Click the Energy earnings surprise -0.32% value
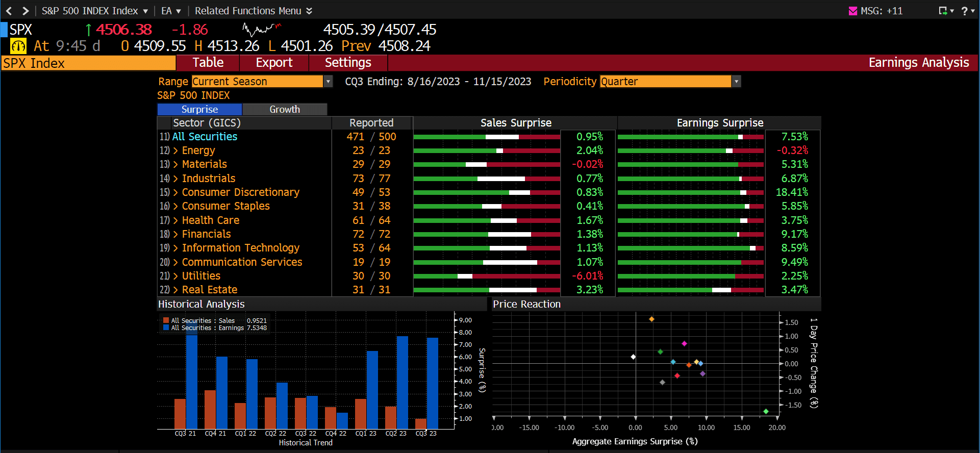Viewport: 980px width, 453px height. tap(793, 150)
